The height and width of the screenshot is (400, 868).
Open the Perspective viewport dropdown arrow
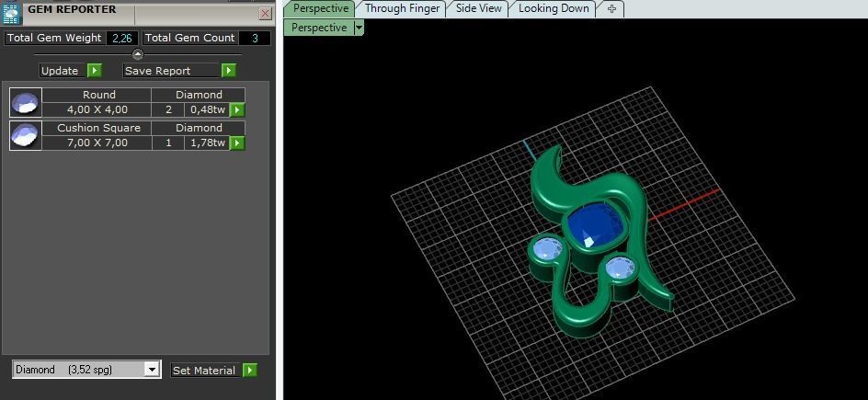(x=359, y=28)
